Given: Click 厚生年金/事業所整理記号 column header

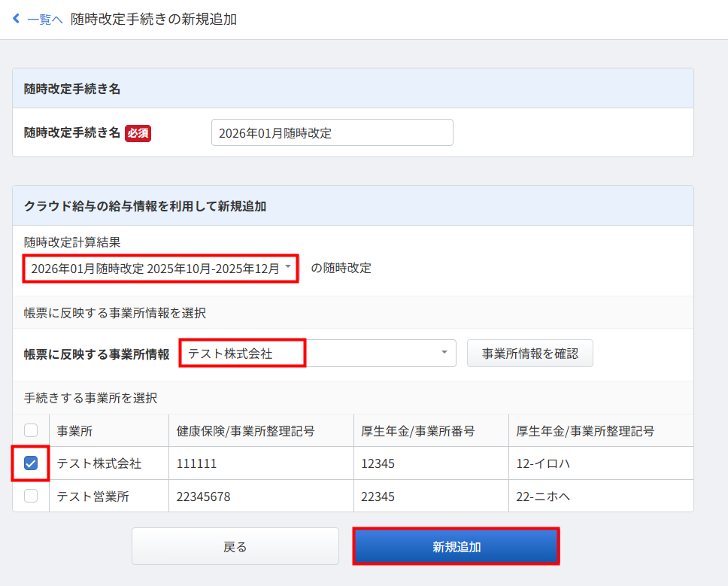Looking at the screenshot, I should 584,431.
